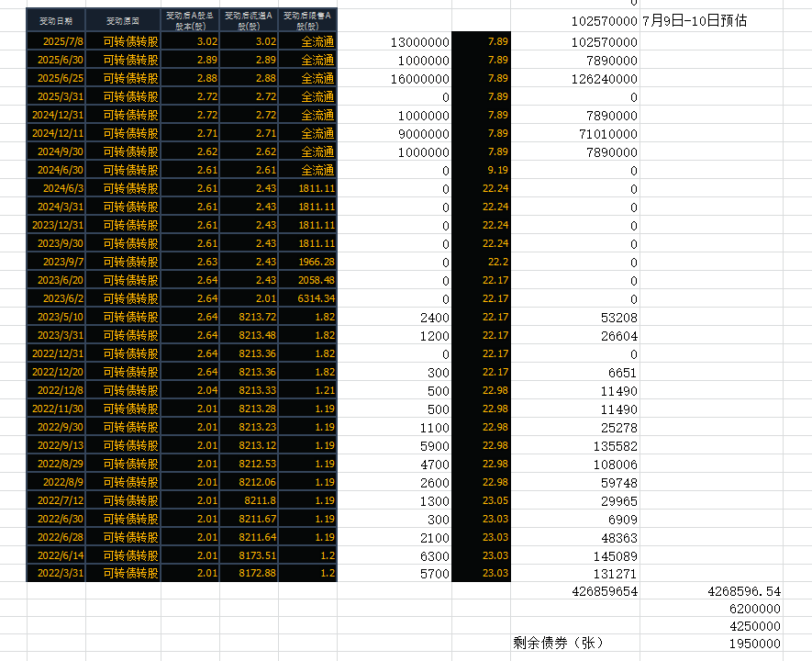Select the 可转债转股 cell in 2025/3/31 row
Image resolution: width=812 pixels, height=661 pixels.
(123, 96)
